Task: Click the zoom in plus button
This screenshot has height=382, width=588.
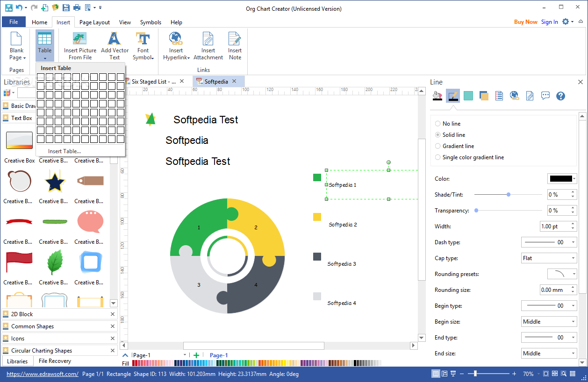Action: 514,374
